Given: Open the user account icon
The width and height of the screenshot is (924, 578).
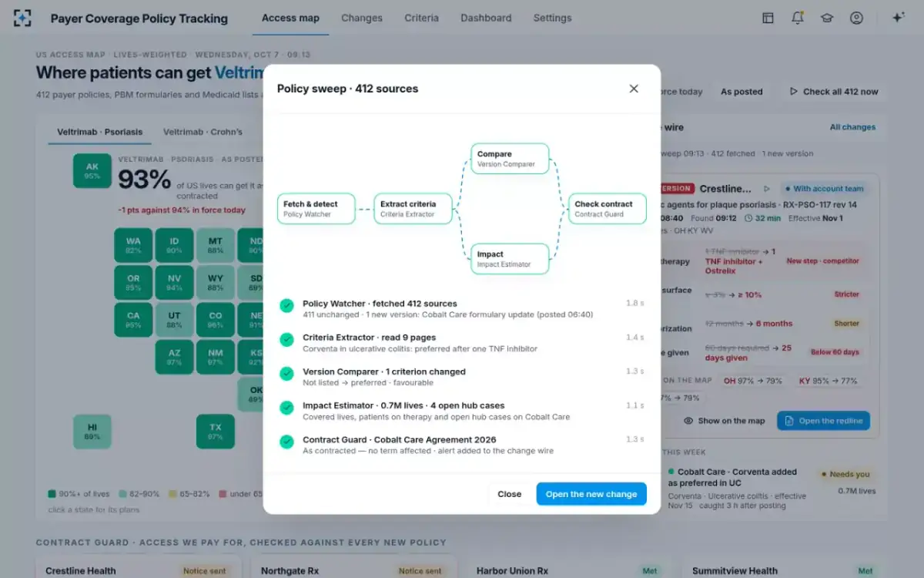Looking at the screenshot, I should pyautogui.click(x=856, y=18).
